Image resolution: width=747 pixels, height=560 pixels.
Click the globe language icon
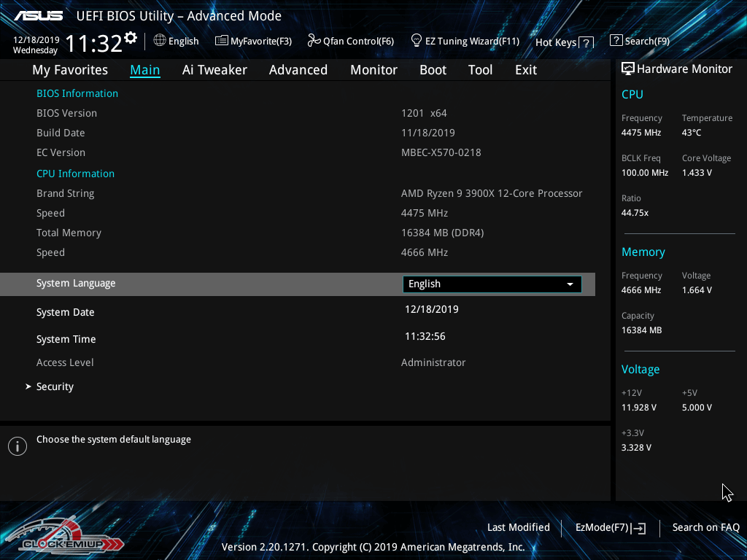[x=160, y=41]
